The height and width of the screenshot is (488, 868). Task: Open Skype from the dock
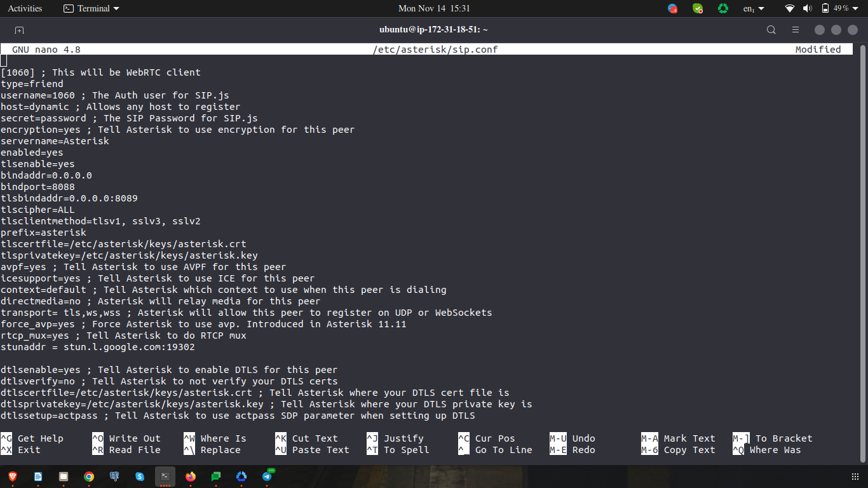click(x=140, y=476)
